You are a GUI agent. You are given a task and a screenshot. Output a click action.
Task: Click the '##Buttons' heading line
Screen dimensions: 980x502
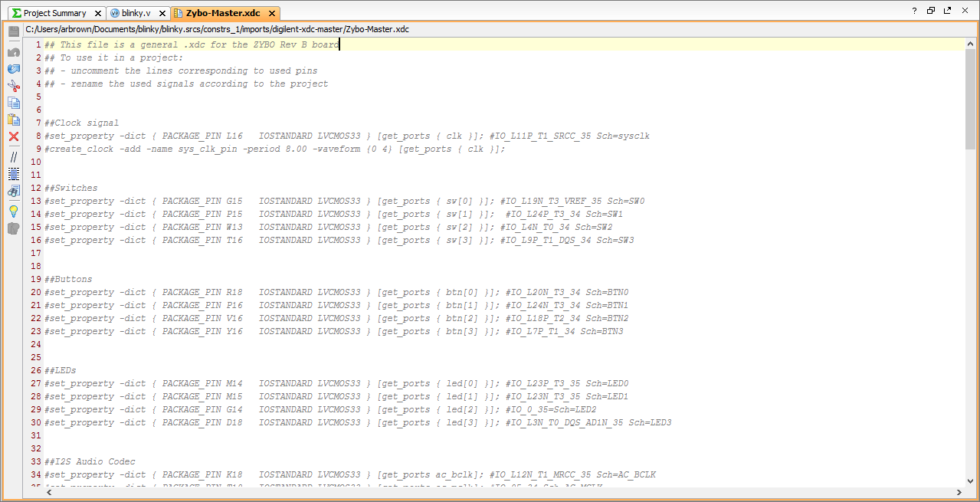click(68, 279)
